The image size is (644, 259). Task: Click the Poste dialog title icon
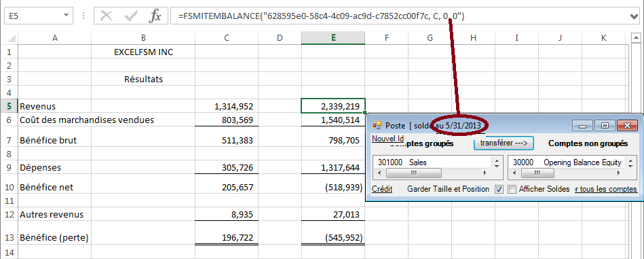[x=377, y=125]
